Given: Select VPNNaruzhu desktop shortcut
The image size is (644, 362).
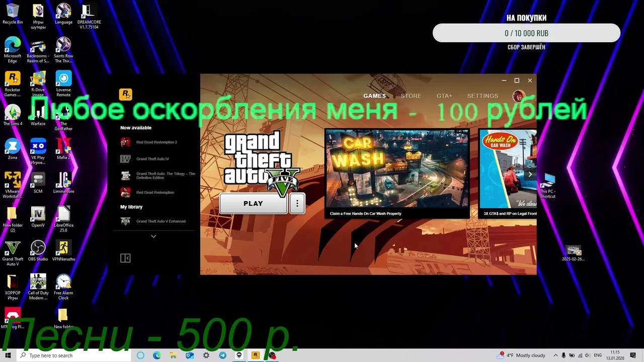Looking at the screenshot, I should (63, 251).
